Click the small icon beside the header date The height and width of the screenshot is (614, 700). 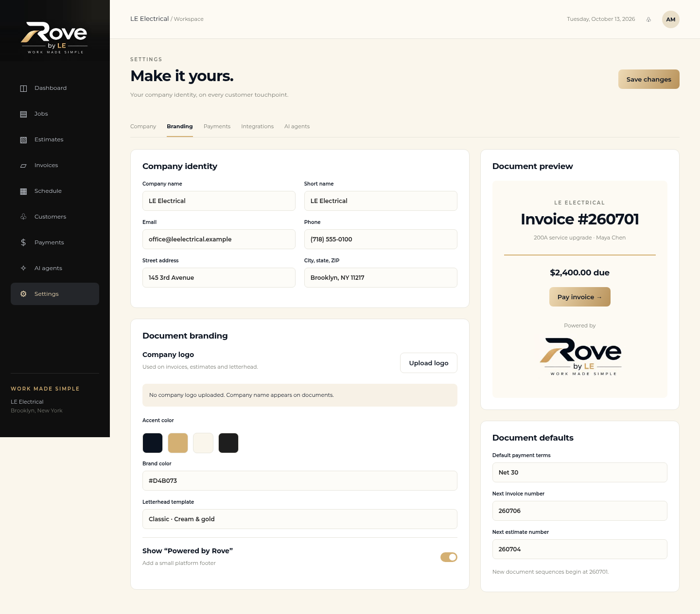(x=648, y=19)
